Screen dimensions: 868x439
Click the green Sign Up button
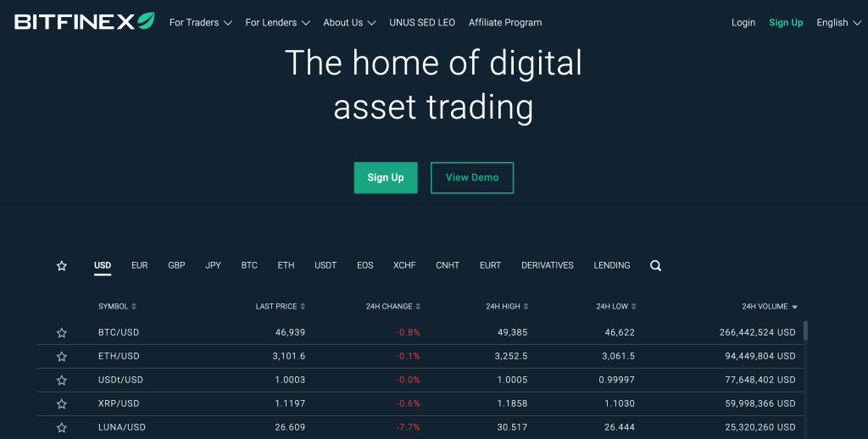[386, 178]
